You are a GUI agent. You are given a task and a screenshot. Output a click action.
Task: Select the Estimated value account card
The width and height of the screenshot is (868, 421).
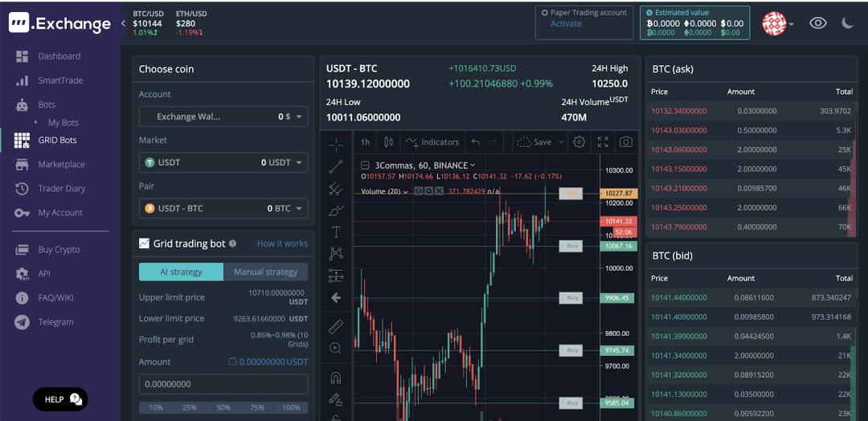(x=694, y=22)
